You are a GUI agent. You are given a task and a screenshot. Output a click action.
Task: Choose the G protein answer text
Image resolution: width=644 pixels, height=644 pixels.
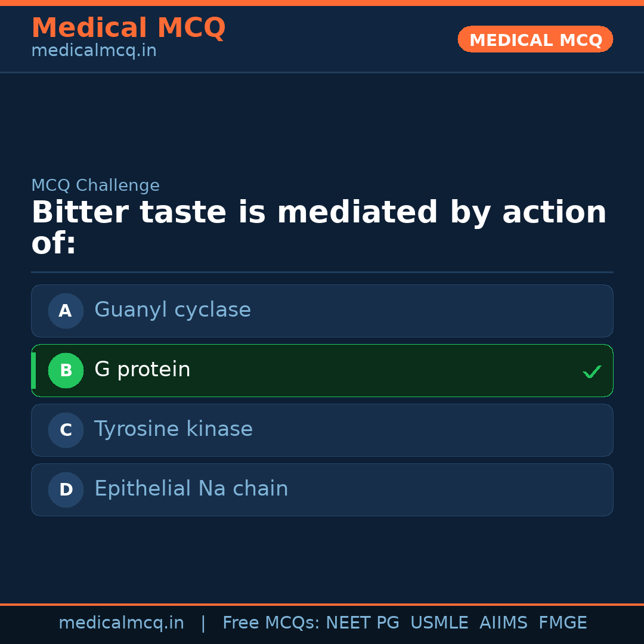pos(142,370)
